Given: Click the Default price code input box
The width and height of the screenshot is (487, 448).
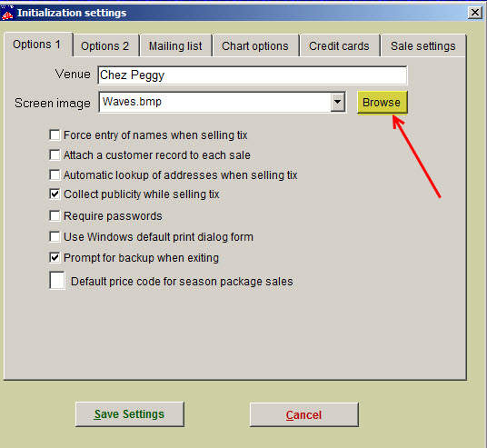Looking at the screenshot, I should (57, 280).
